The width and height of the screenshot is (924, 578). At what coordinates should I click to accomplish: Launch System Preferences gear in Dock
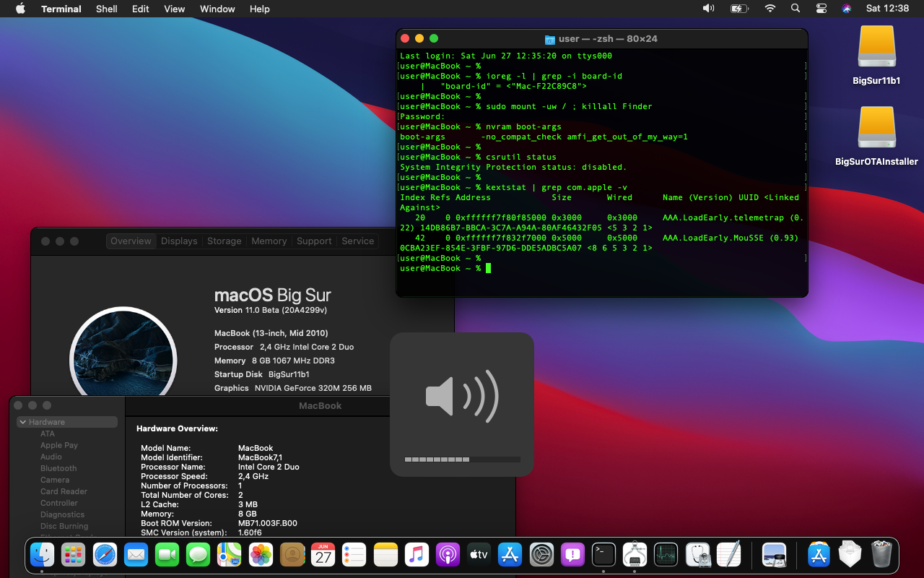(x=541, y=555)
